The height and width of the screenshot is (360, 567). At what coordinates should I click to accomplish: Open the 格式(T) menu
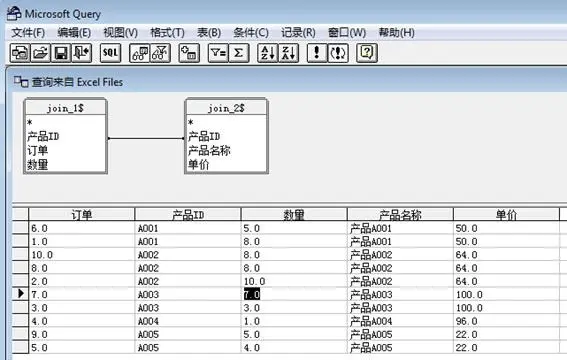[167, 33]
